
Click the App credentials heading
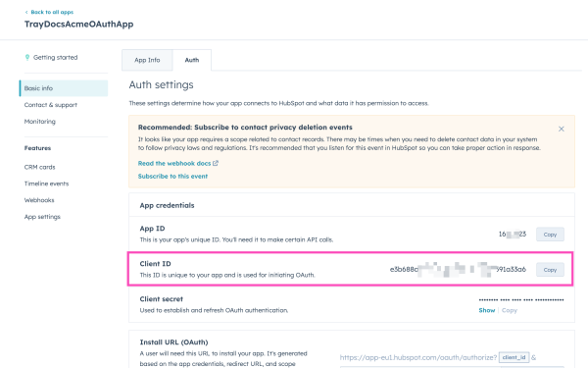[x=167, y=205]
